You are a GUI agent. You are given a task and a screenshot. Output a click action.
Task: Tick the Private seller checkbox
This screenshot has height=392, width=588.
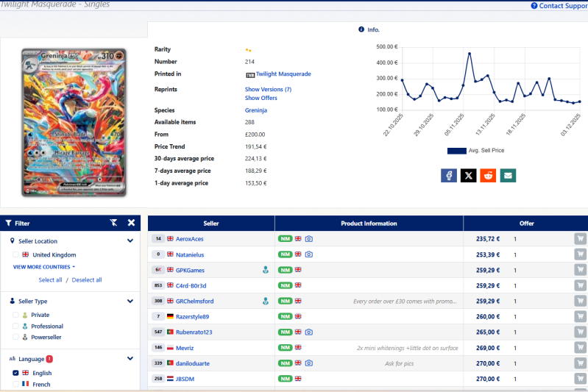point(15,315)
